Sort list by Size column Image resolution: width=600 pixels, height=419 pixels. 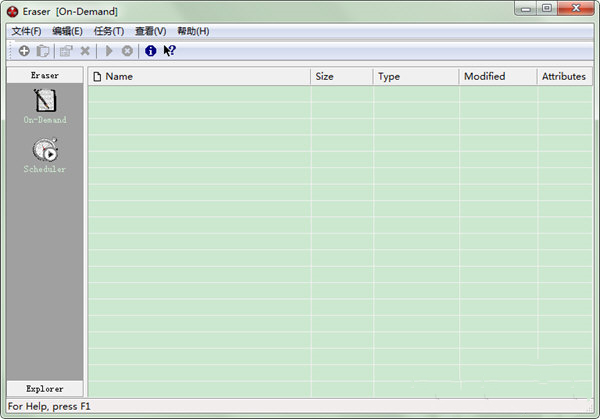342,76
